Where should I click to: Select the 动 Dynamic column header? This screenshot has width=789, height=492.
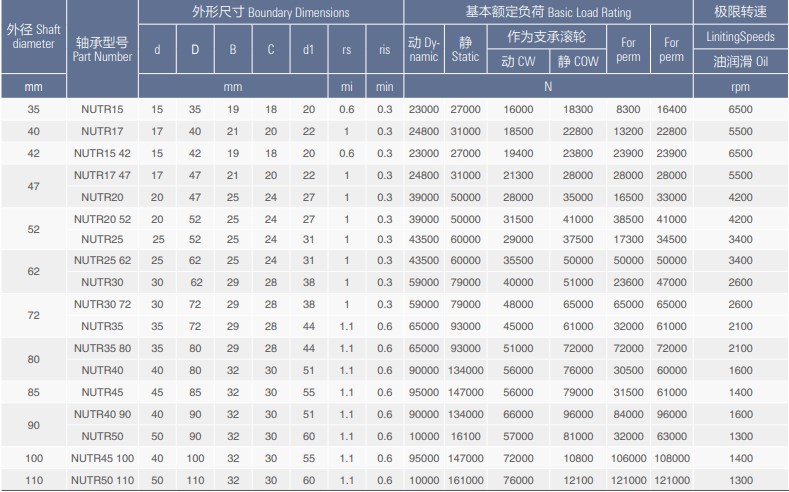coord(424,49)
